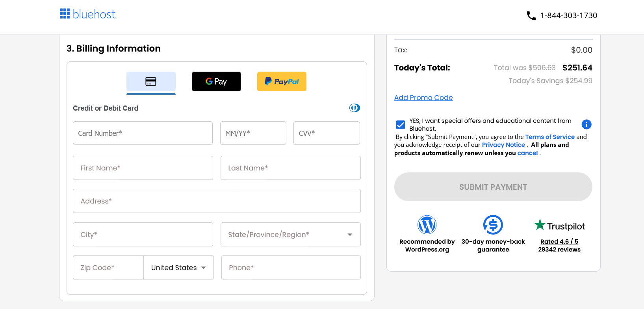Screen dimensions: 644x309
Task: Click the Recommended by WordPress.org text
Action: pyautogui.click(x=427, y=245)
